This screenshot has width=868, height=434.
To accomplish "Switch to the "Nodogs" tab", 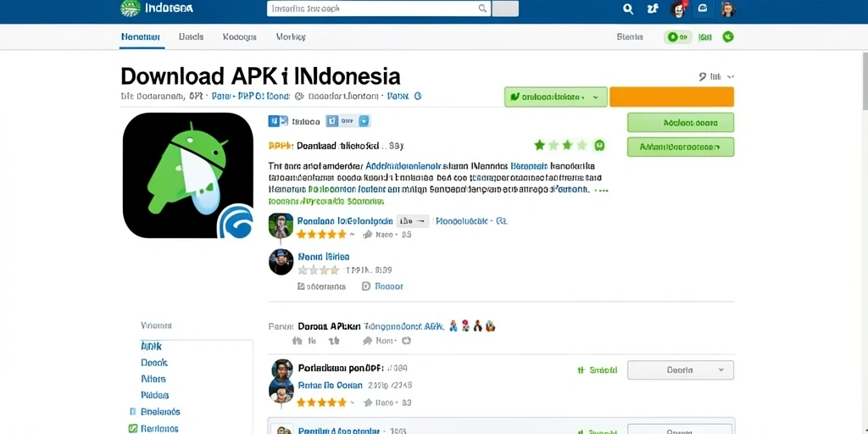I will click(x=239, y=36).
